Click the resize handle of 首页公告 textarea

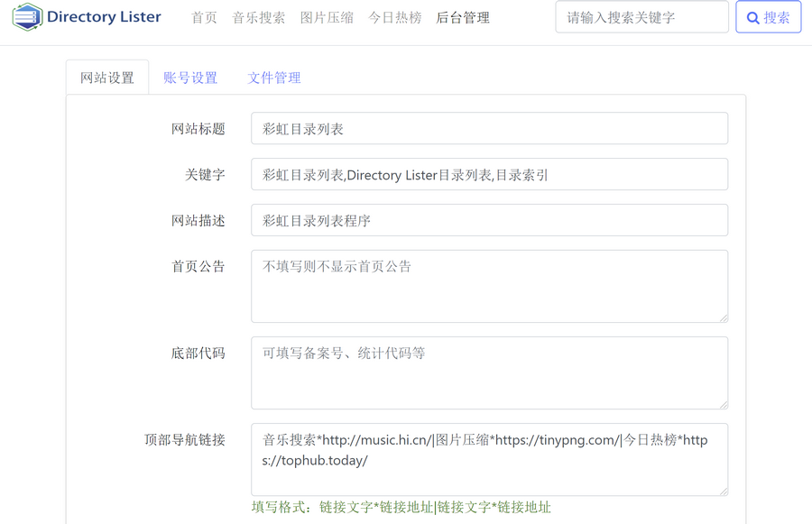[723, 317]
